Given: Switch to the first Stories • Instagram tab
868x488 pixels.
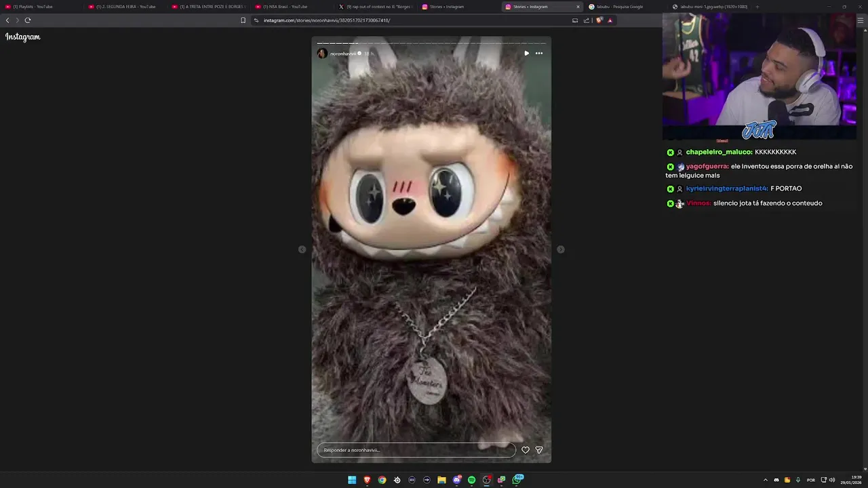Looking at the screenshot, I should (459, 7).
